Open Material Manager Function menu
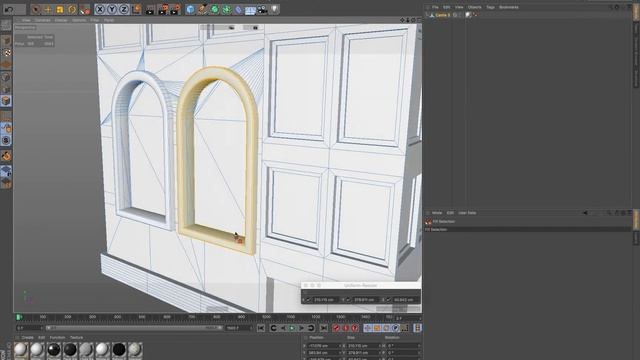Viewport: 640px width, 360px height. click(57, 338)
